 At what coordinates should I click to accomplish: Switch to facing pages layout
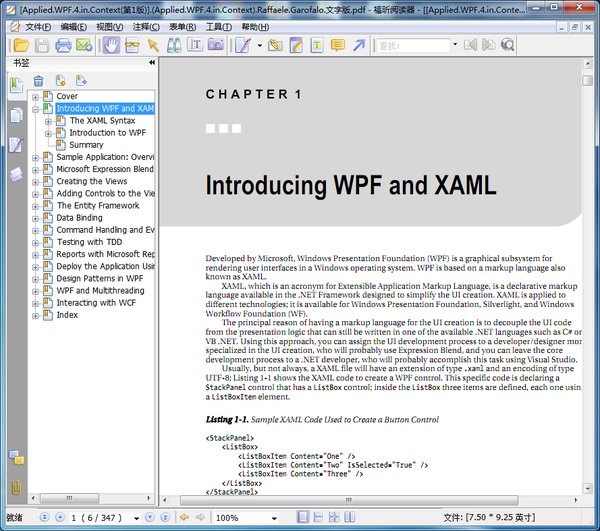coord(349,517)
